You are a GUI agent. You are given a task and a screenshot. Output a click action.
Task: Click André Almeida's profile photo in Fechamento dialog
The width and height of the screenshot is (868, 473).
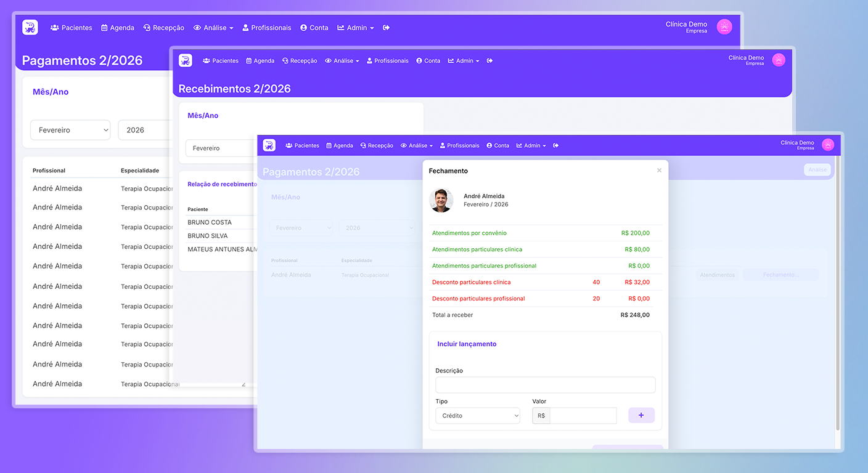pyautogui.click(x=441, y=200)
